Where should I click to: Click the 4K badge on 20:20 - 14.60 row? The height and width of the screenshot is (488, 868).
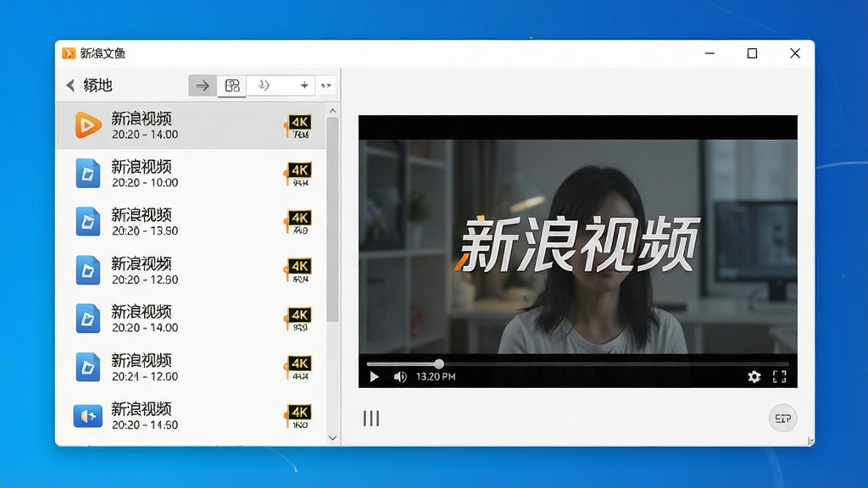298,416
